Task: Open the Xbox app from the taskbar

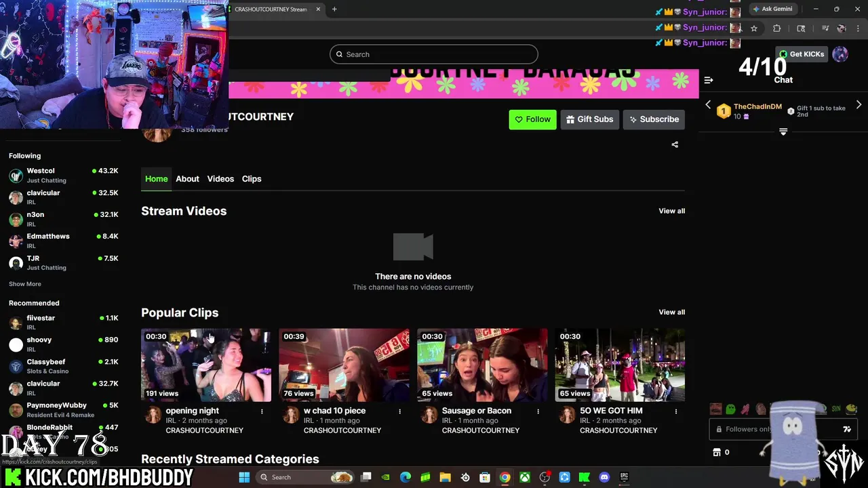Action: click(x=525, y=477)
